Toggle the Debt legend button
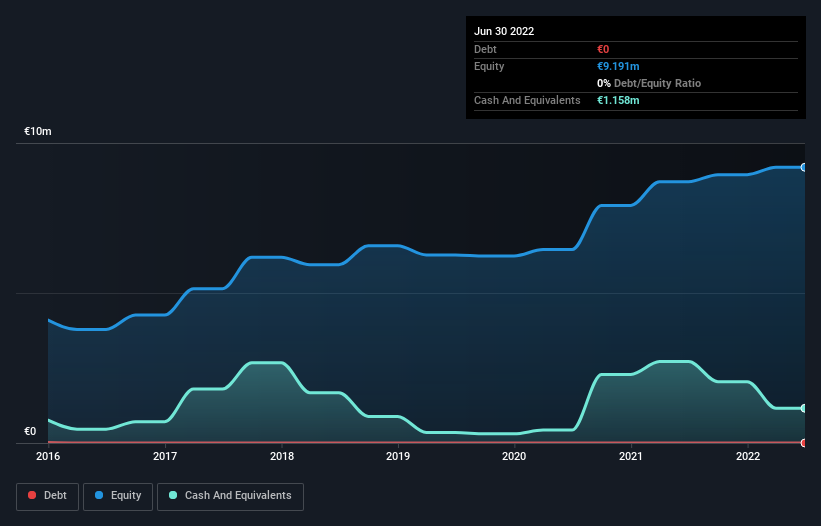The height and width of the screenshot is (526, 821). click(x=47, y=496)
